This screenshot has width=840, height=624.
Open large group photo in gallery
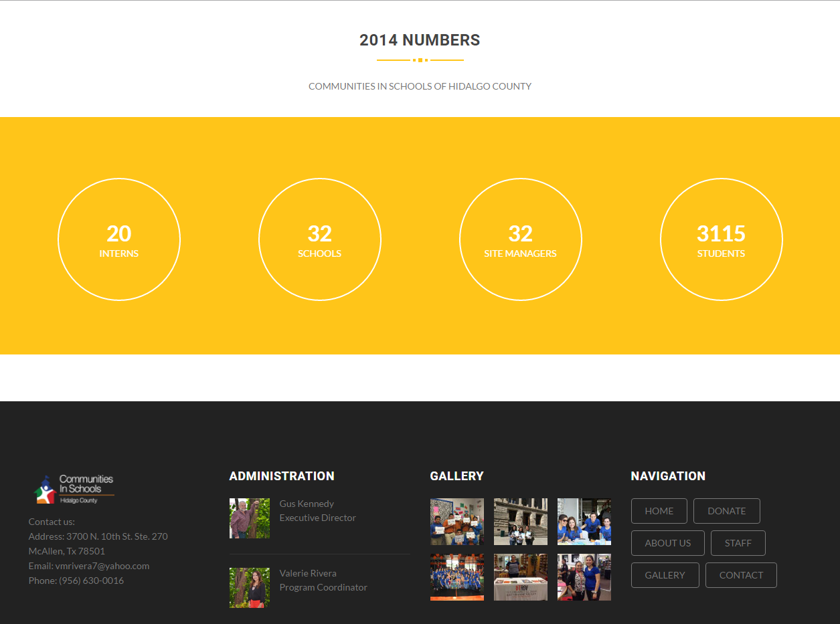coord(456,577)
